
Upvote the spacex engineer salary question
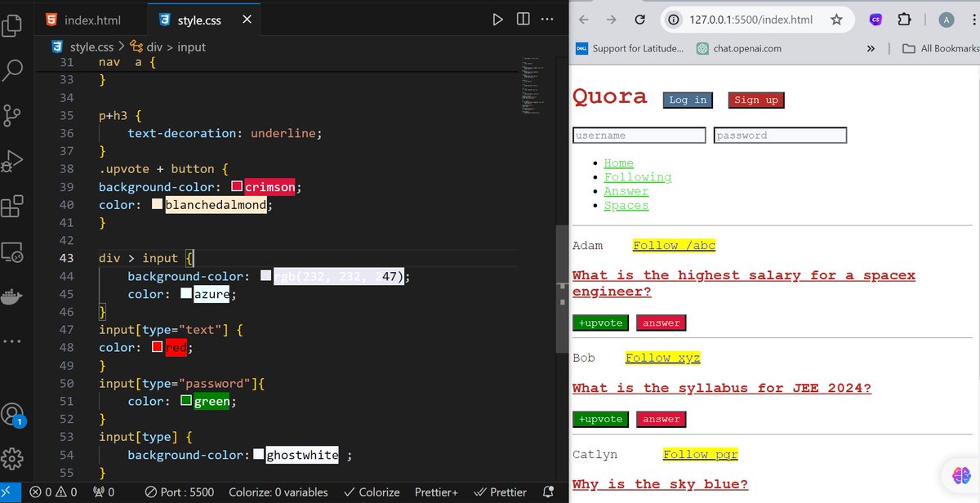(x=600, y=323)
